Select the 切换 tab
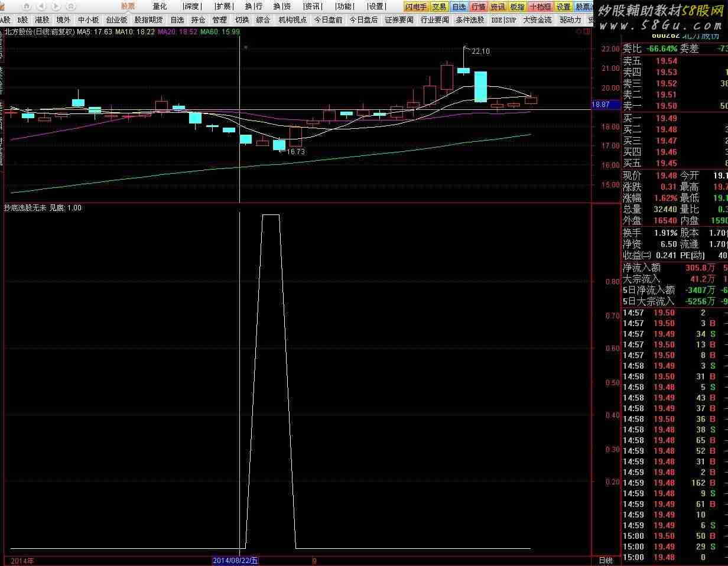The height and width of the screenshot is (566, 728). pyautogui.click(x=242, y=20)
